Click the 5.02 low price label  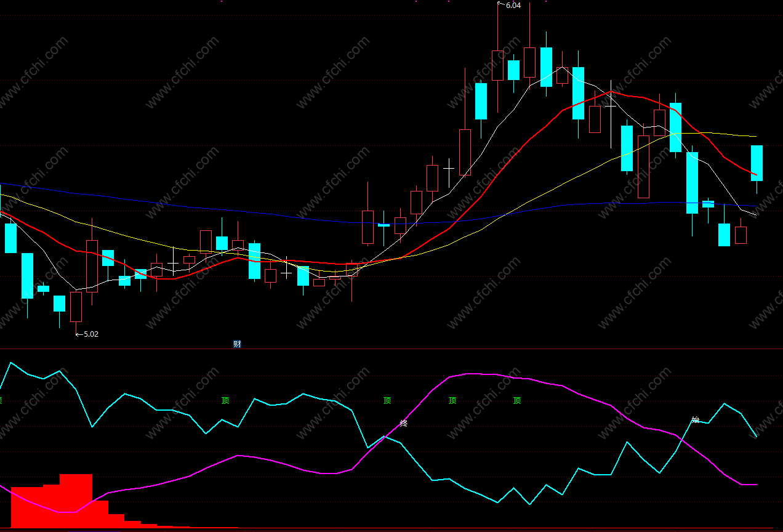pos(90,334)
